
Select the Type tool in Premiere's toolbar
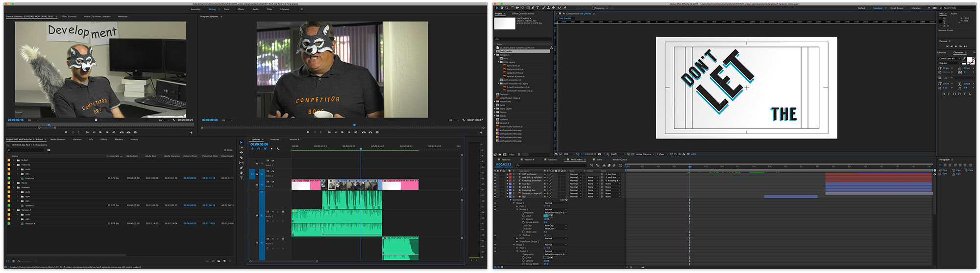coord(241,178)
